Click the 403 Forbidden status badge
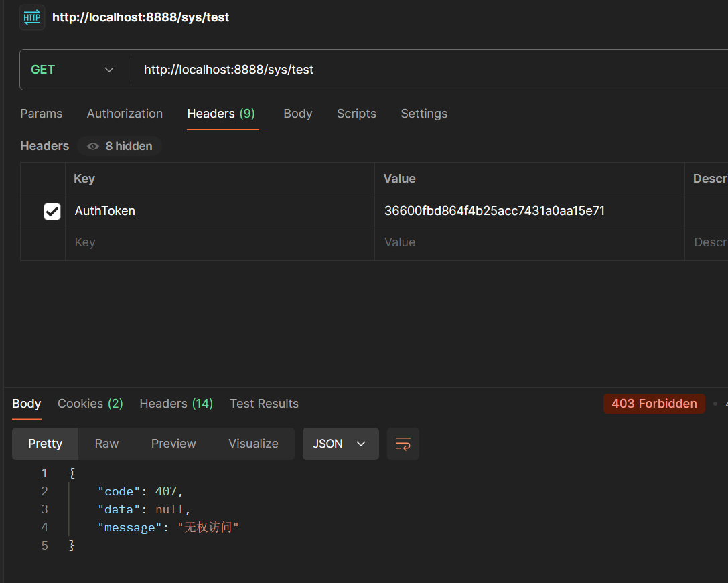This screenshot has width=728, height=583. (654, 404)
